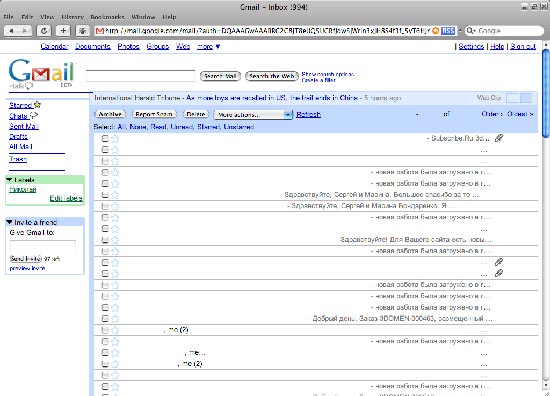Click the Delete button
This screenshot has height=396, width=550.
196,114
